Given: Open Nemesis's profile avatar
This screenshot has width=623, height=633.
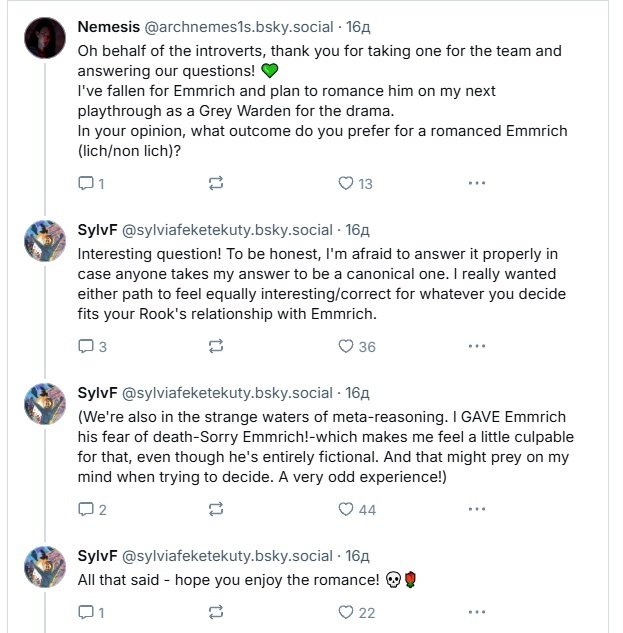Looking at the screenshot, I should (45, 41).
